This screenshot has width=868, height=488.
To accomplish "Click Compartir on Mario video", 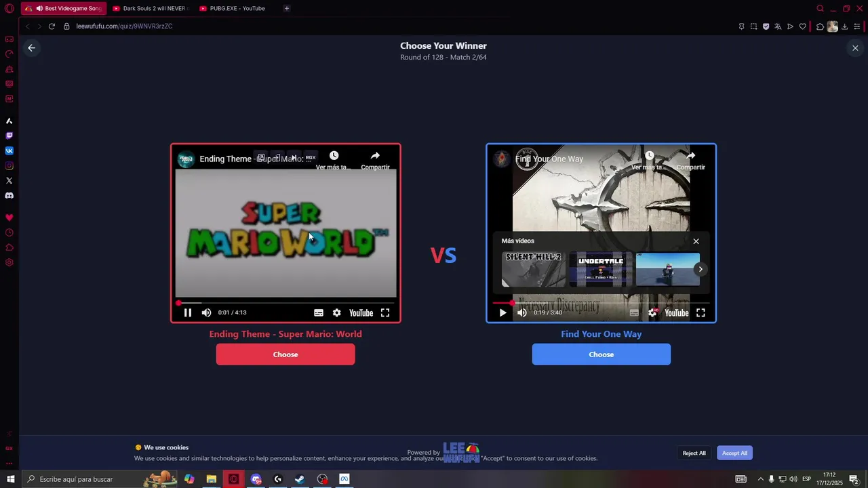I will coord(375,160).
